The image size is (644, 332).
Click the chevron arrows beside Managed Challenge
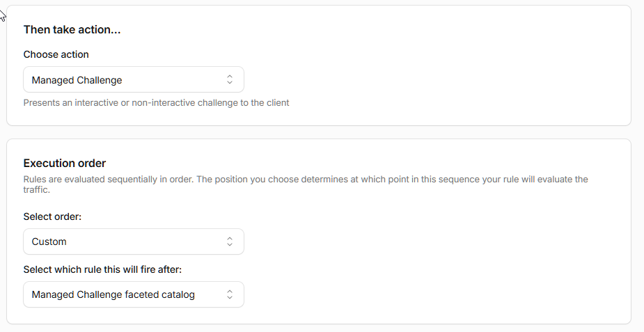(230, 79)
